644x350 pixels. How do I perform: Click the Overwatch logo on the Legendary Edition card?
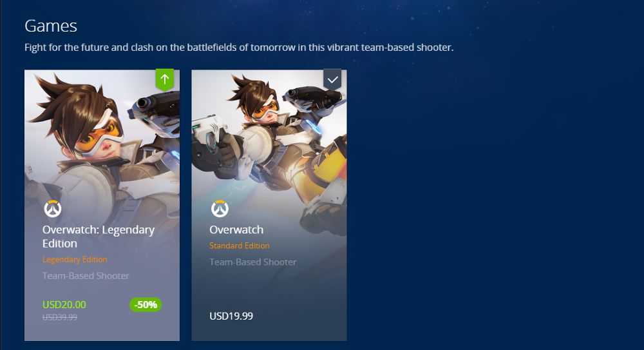pyautogui.click(x=53, y=209)
